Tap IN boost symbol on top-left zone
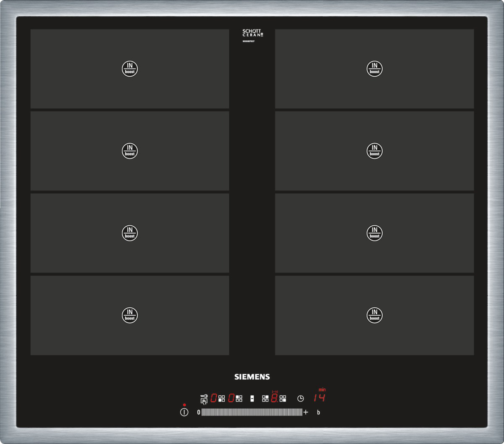 click(130, 69)
